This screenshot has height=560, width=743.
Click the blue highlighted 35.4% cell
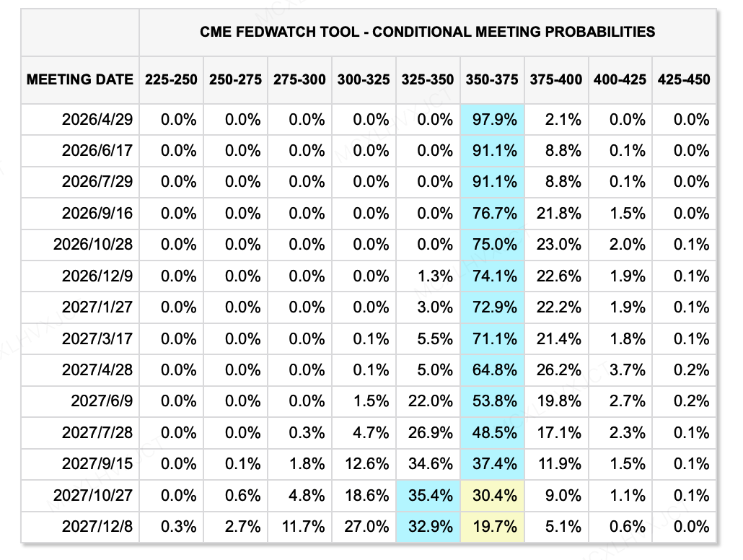click(x=429, y=496)
